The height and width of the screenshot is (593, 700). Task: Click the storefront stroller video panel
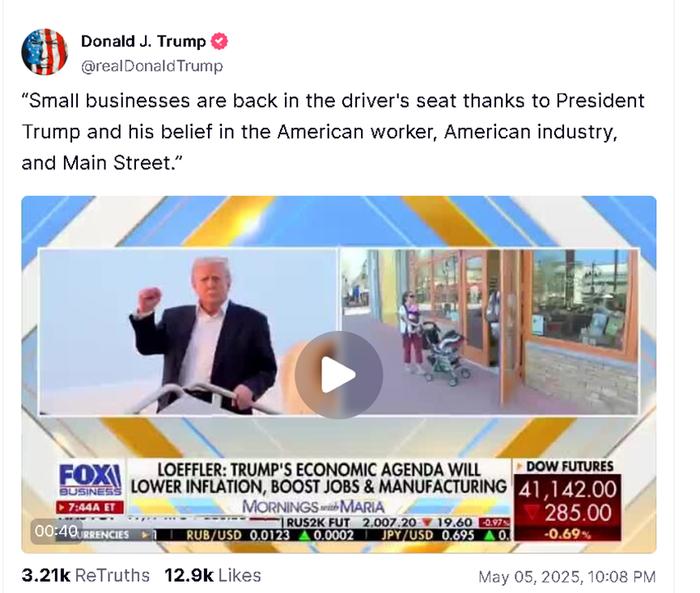(x=490, y=332)
